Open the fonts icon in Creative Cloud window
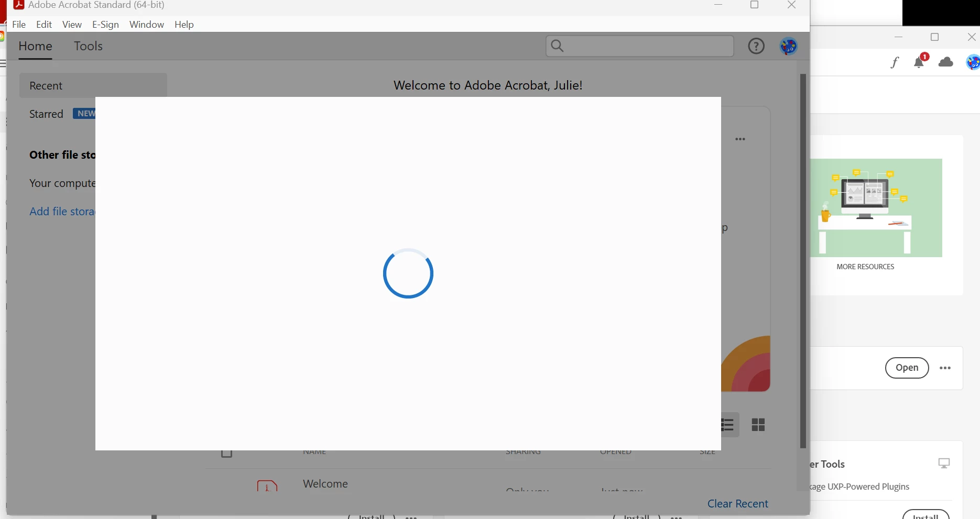 [x=895, y=62]
